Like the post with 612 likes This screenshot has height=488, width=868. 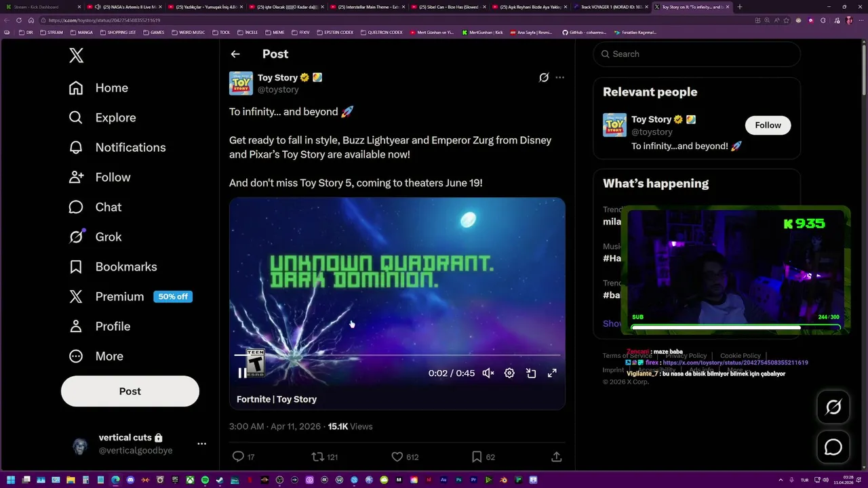coord(397,457)
